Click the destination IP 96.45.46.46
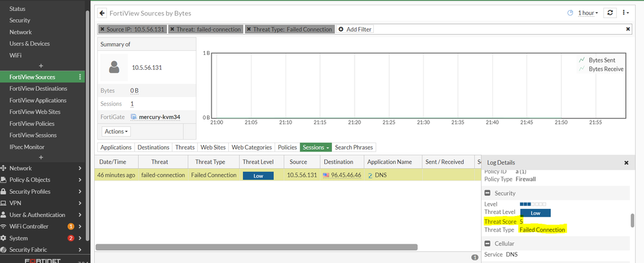The image size is (644, 263). click(x=346, y=175)
